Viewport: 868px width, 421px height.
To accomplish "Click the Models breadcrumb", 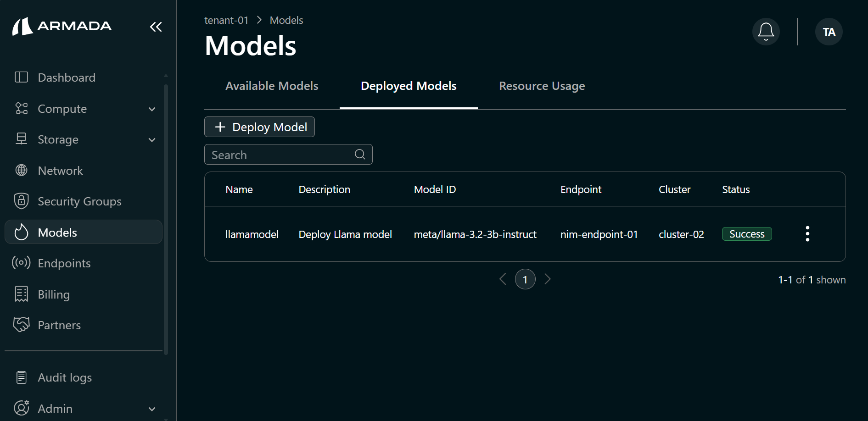I will pyautogui.click(x=286, y=20).
